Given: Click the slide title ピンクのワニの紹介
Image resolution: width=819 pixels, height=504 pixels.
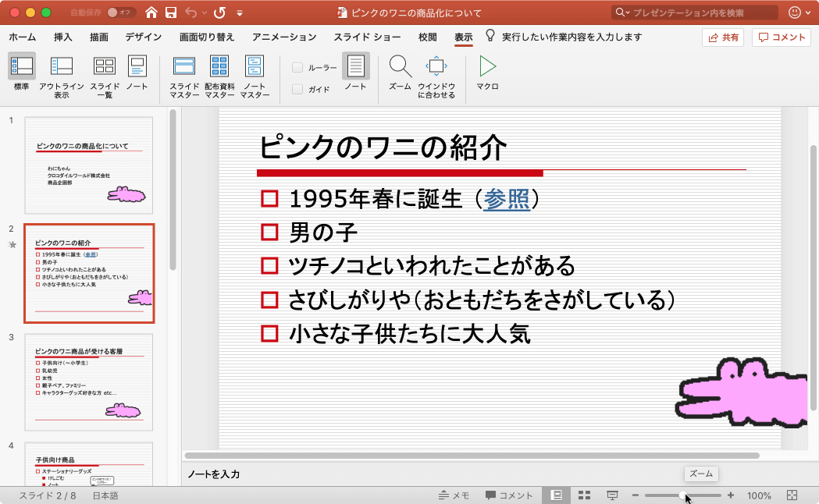Looking at the screenshot, I should [x=383, y=147].
